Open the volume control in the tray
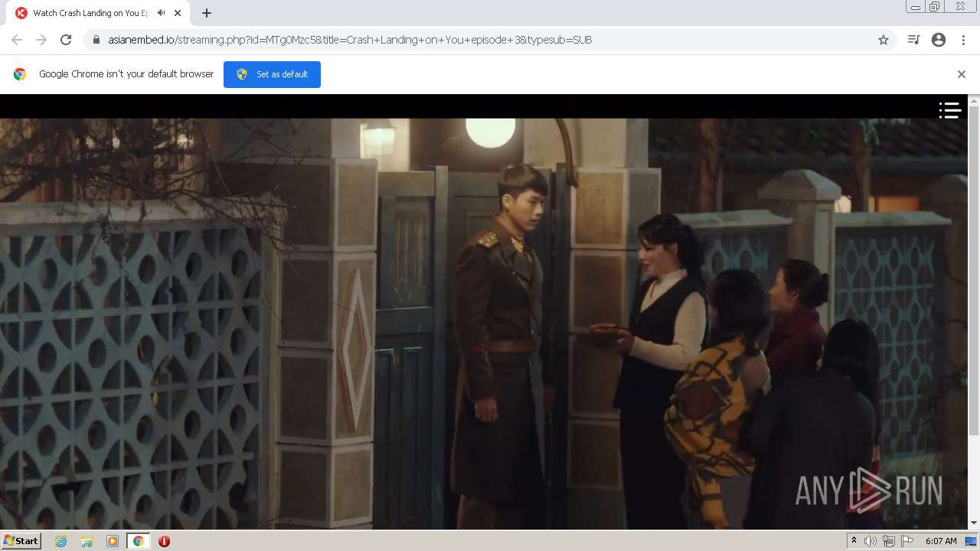Viewport: 980px width, 551px height. click(x=871, y=541)
